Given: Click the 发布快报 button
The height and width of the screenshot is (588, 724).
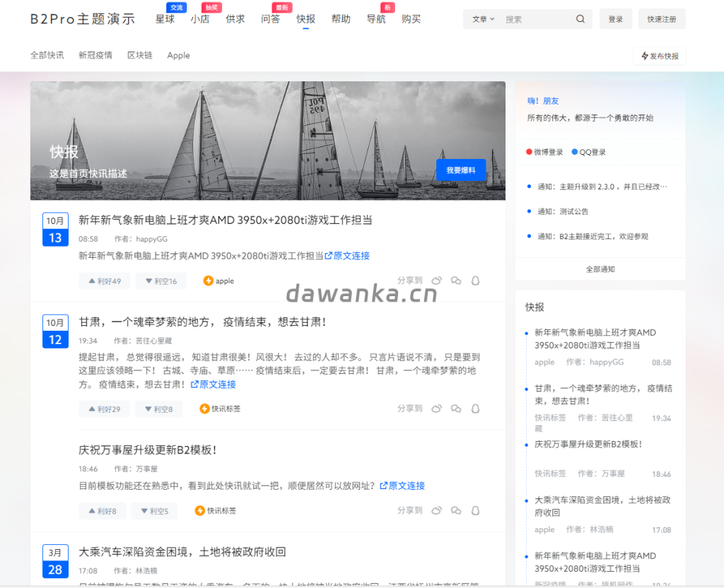Looking at the screenshot, I should click(x=660, y=56).
